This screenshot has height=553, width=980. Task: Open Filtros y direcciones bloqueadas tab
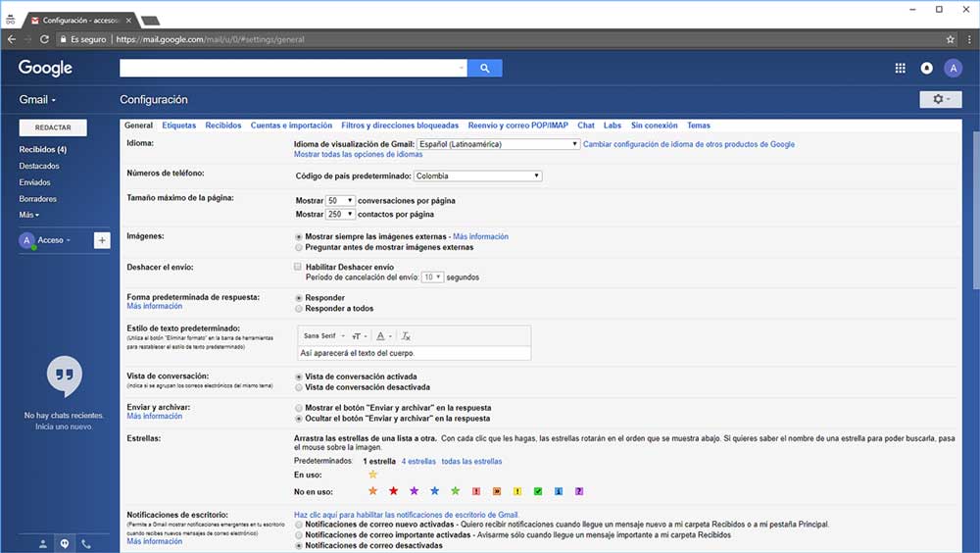click(x=400, y=126)
